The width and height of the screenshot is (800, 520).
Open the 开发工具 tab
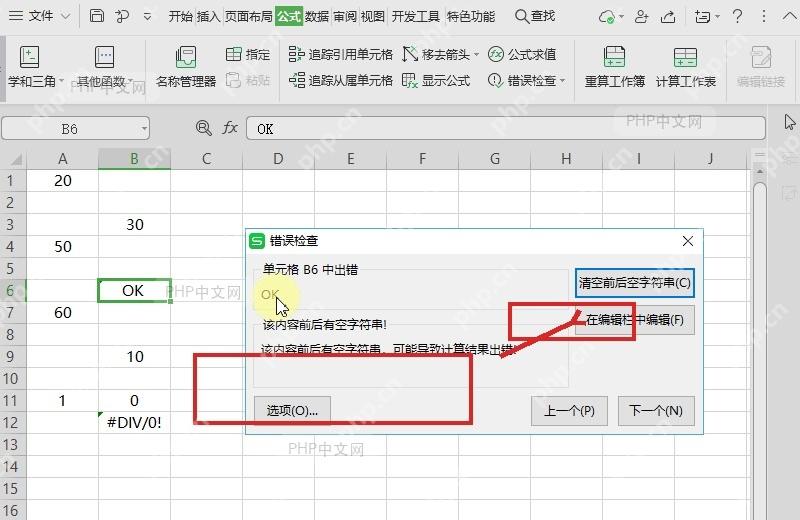[x=415, y=16]
